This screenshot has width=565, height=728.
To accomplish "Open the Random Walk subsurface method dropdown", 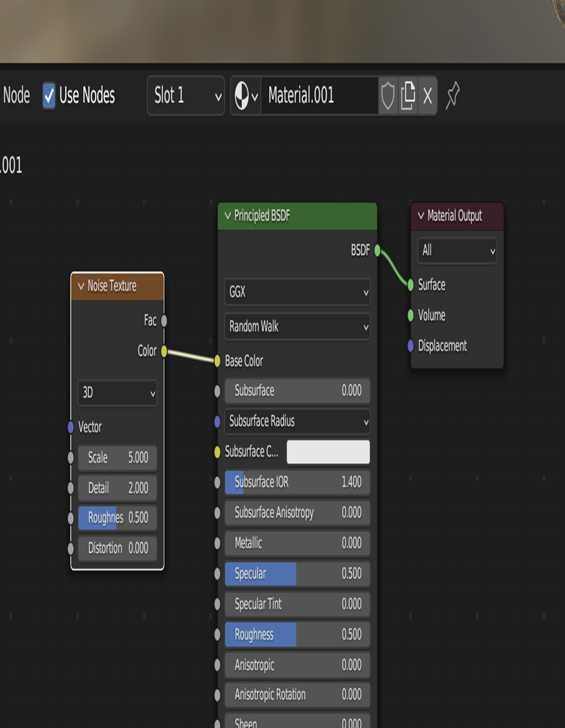I will tap(297, 327).
